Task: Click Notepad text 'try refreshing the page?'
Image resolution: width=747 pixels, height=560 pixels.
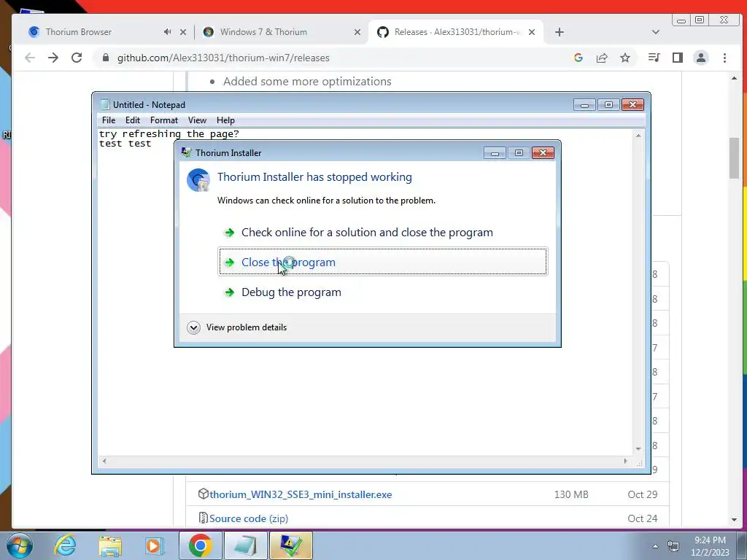Action: click(169, 134)
